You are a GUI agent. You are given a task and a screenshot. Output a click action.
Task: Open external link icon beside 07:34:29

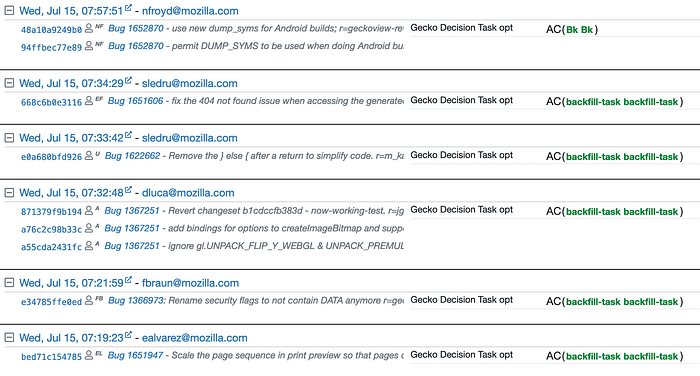click(128, 80)
